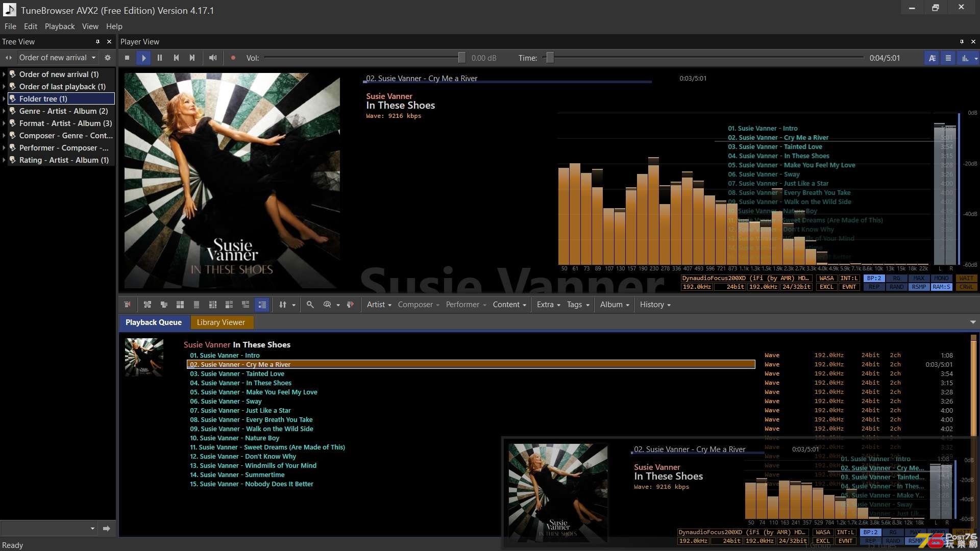Toggle the MAX indicator
Screen dimensions: 980x551
pyautogui.click(x=919, y=278)
